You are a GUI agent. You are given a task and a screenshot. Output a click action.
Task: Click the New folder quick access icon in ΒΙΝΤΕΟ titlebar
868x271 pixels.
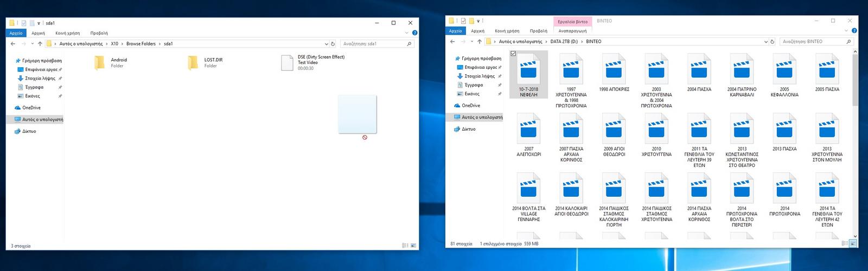coord(471,21)
